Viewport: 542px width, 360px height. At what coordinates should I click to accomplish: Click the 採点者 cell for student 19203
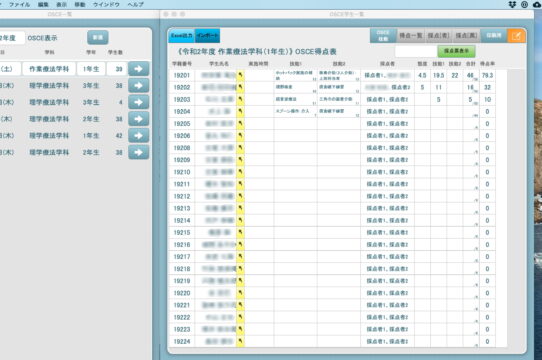(387, 99)
